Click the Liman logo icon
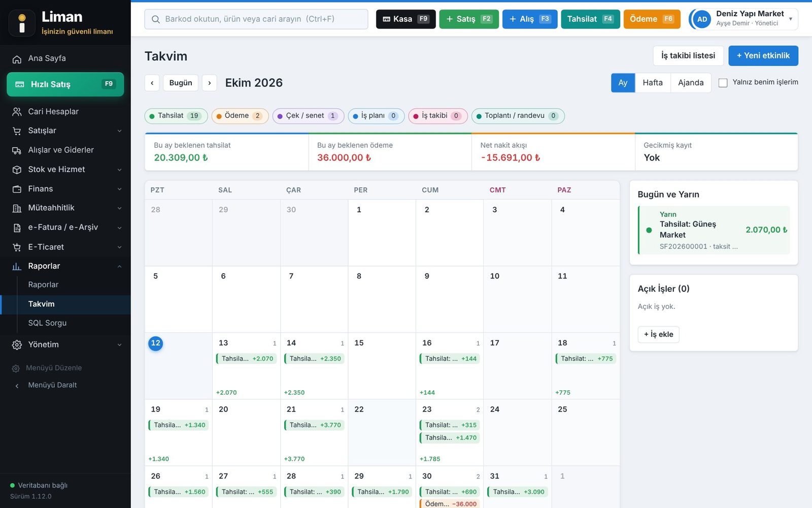Screen dimensions: 812x508 (22, 23)
